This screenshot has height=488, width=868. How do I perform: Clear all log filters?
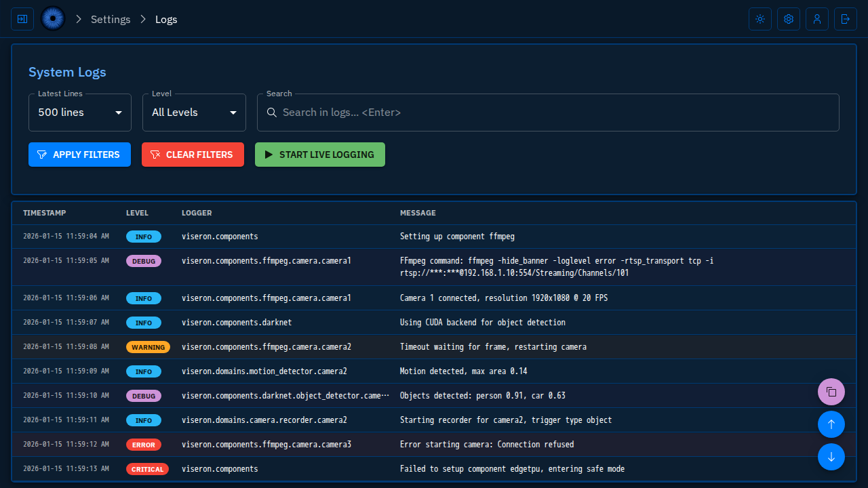click(x=193, y=155)
